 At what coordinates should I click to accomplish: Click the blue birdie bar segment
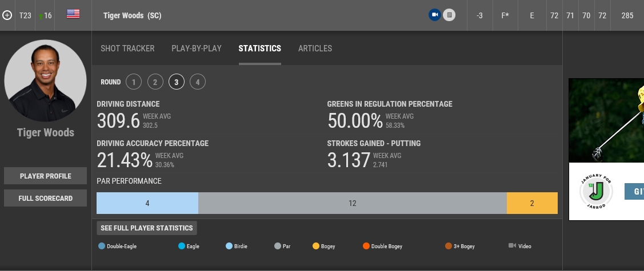(x=147, y=203)
